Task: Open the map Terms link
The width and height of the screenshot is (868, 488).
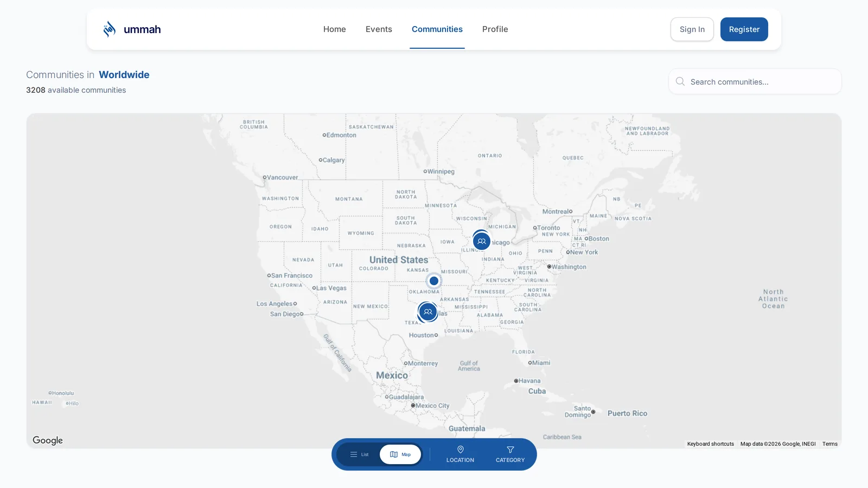Action: pyautogui.click(x=830, y=444)
